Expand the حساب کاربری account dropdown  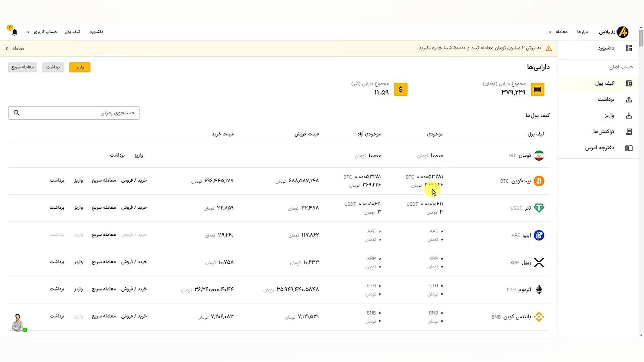42,32
